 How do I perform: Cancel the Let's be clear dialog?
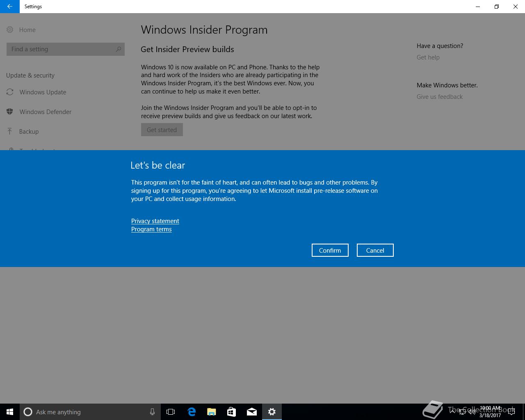[x=375, y=250]
